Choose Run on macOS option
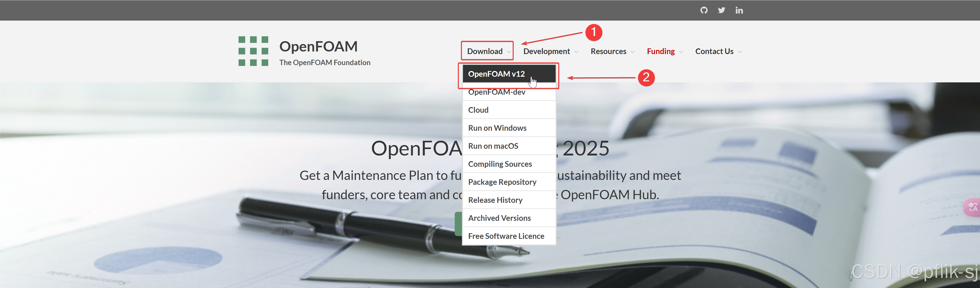 click(x=493, y=146)
